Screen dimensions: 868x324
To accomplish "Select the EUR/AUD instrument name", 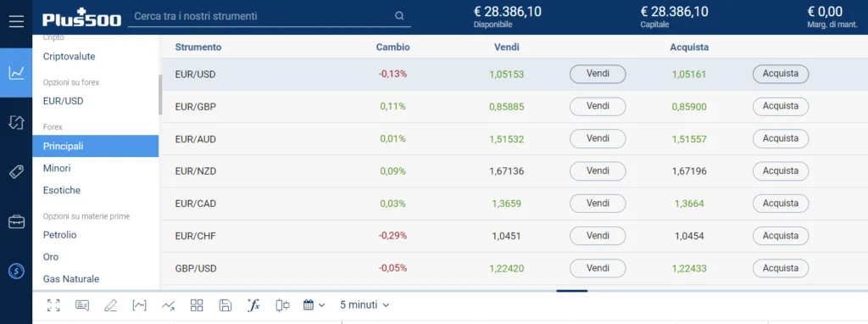I will click(196, 139).
